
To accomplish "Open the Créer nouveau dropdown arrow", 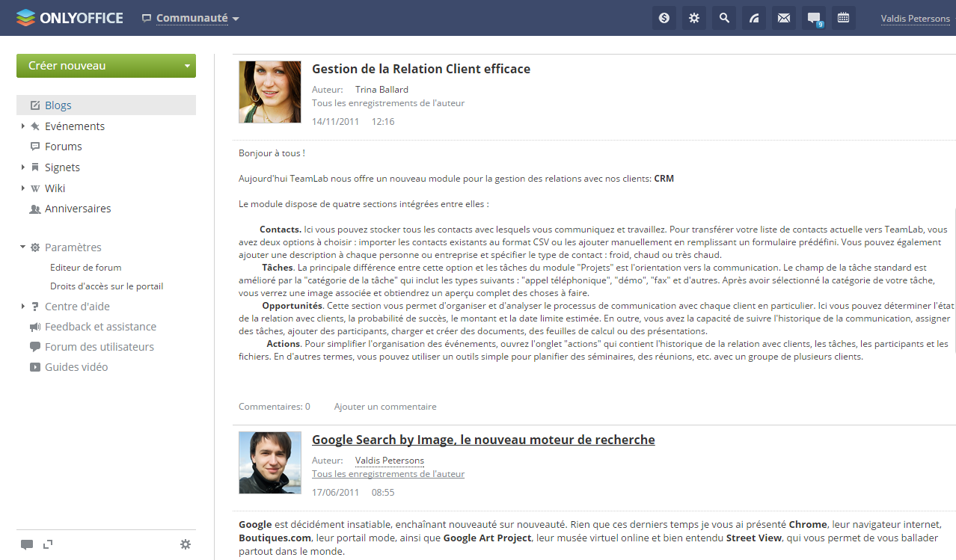I will tap(186, 66).
